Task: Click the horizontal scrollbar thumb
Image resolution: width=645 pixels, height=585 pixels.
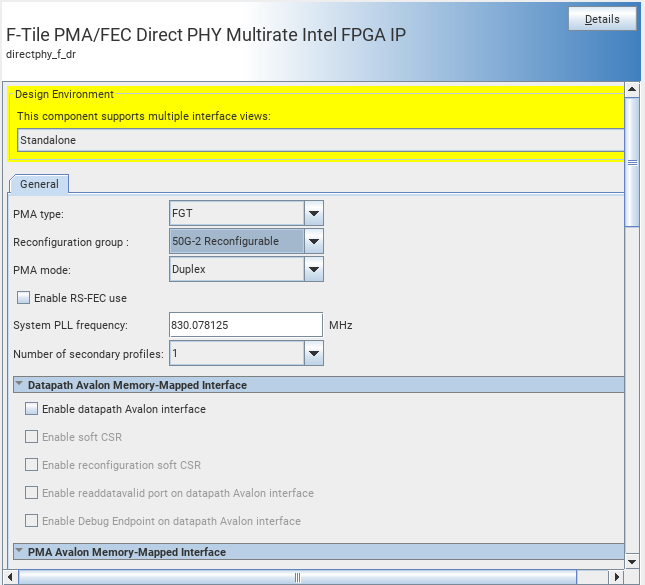Action: point(297,577)
